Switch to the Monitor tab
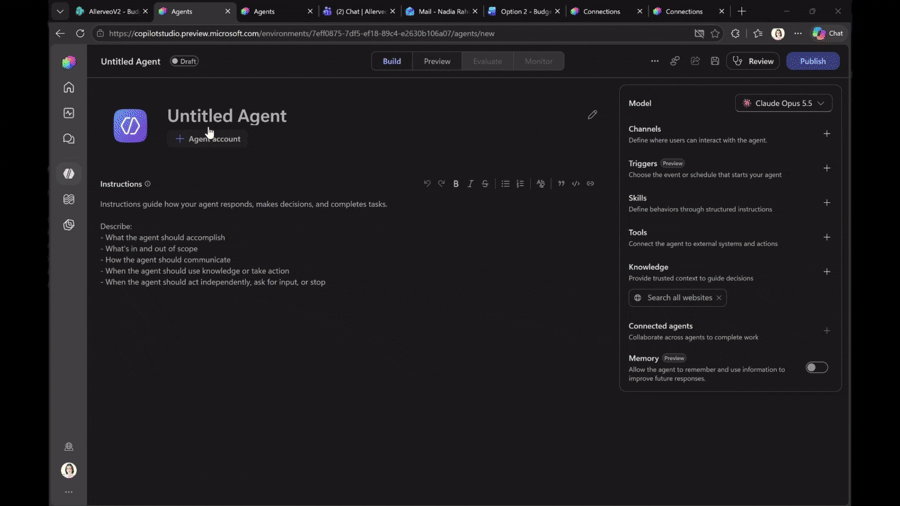 click(x=538, y=61)
